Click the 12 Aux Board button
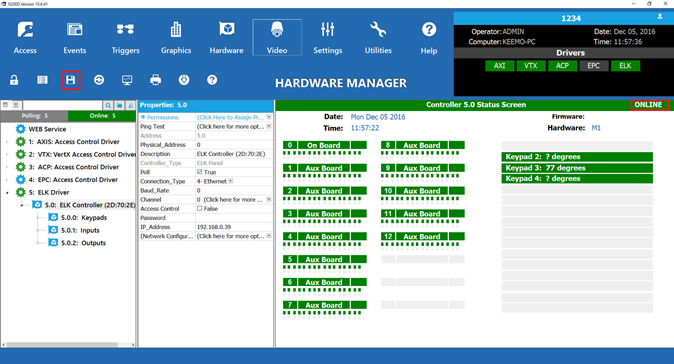Viewport: 674px width, 364px height. [423, 236]
